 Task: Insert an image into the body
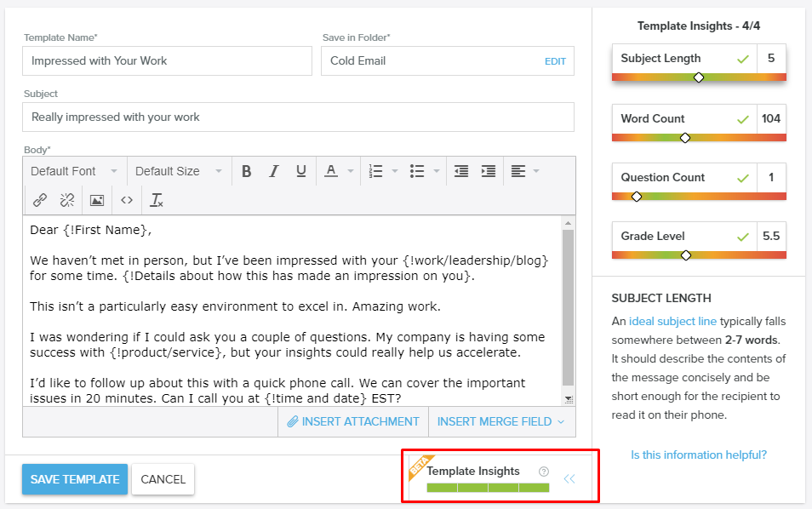pyautogui.click(x=97, y=200)
